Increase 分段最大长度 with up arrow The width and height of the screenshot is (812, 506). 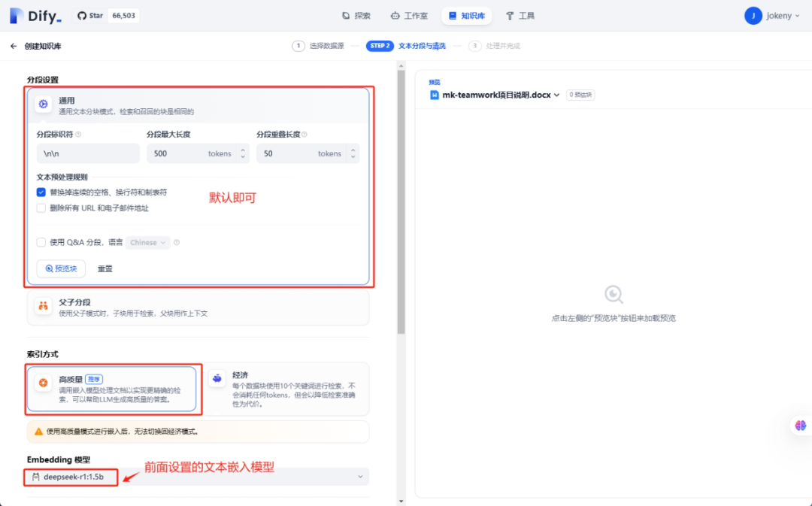tap(243, 150)
